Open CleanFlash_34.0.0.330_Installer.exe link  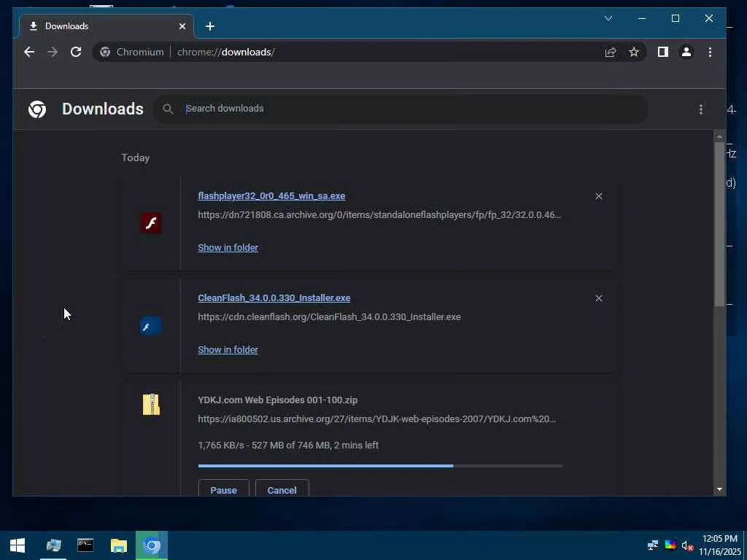click(x=274, y=297)
